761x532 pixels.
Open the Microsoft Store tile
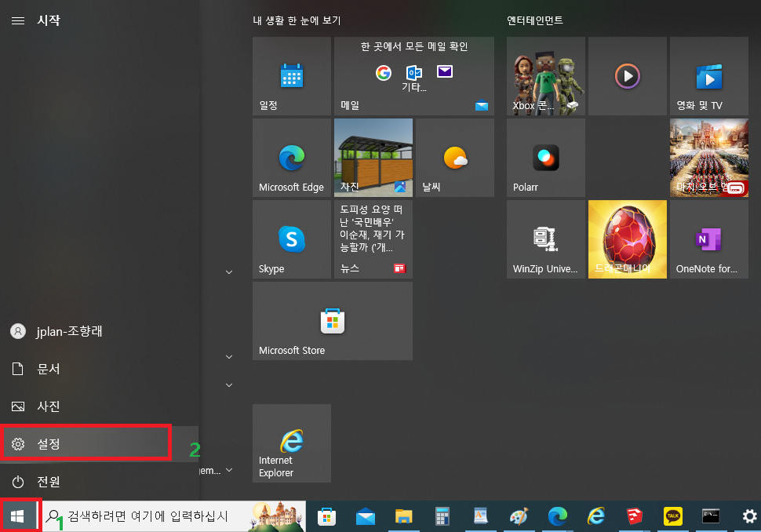coord(333,321)
